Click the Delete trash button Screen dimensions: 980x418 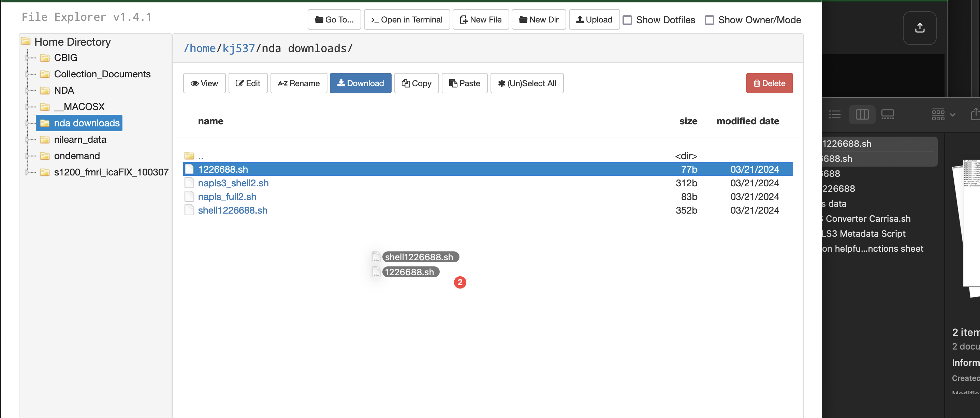[x=769, y=83]
